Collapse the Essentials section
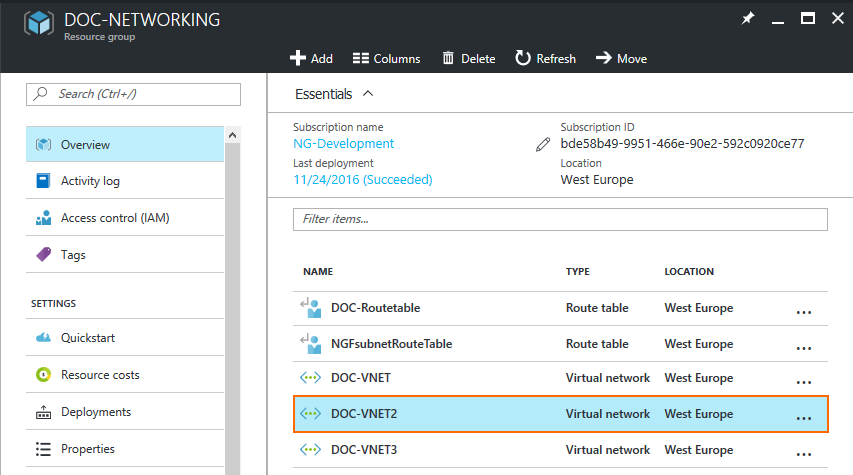The height and width of the screenshot is (475, 853). (x=368, y=94)
